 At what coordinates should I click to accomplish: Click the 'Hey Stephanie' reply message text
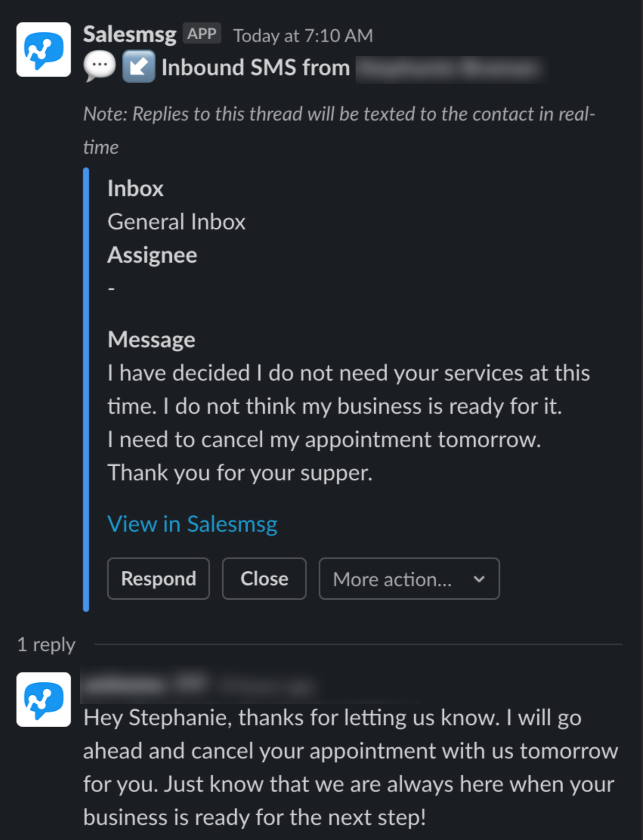coord(350,767)
